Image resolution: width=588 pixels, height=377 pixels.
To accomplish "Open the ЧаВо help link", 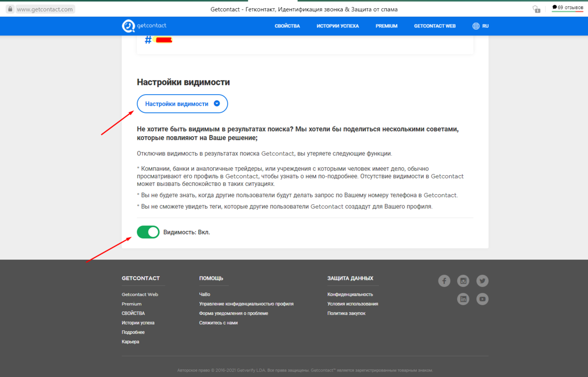I will coord(204,295).
